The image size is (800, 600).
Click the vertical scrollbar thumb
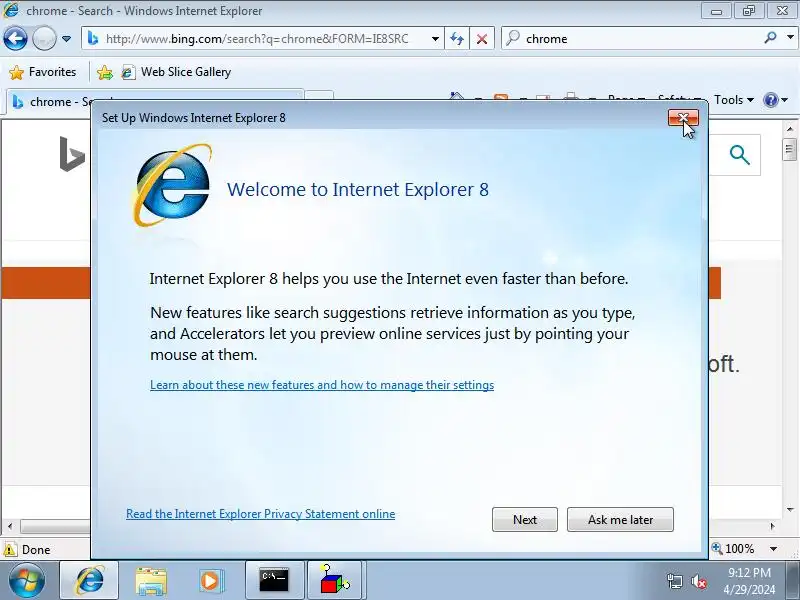(x=790, y=149)
